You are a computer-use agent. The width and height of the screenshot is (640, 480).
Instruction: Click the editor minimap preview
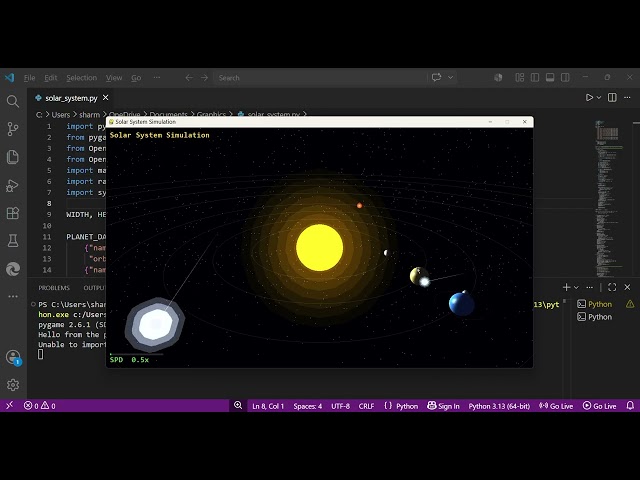pos(608,198)
